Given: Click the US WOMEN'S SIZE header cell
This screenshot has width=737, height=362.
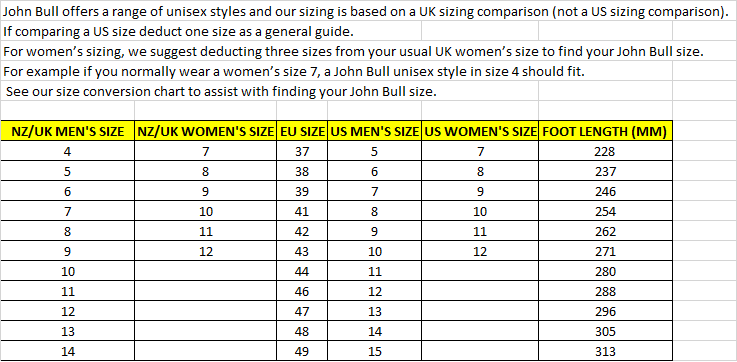Looking at the screenshot, I should click(x=480, y=132).
